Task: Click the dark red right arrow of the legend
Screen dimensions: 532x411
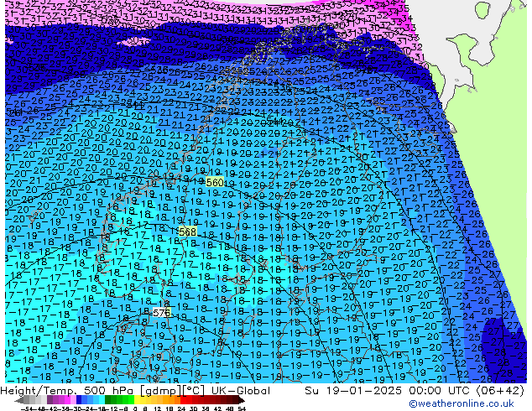Action: click(242, 400)
